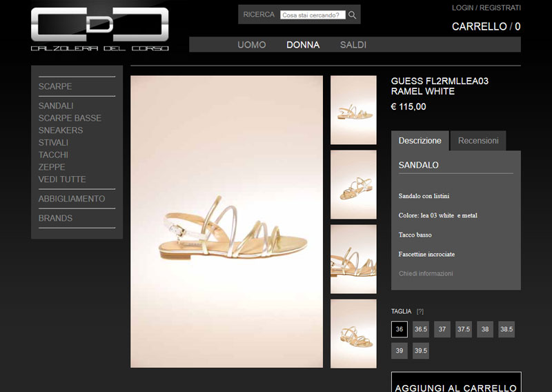This screenshot has height=392, width=552.
Task: Open TACCHI category
Action: (53, 155)
